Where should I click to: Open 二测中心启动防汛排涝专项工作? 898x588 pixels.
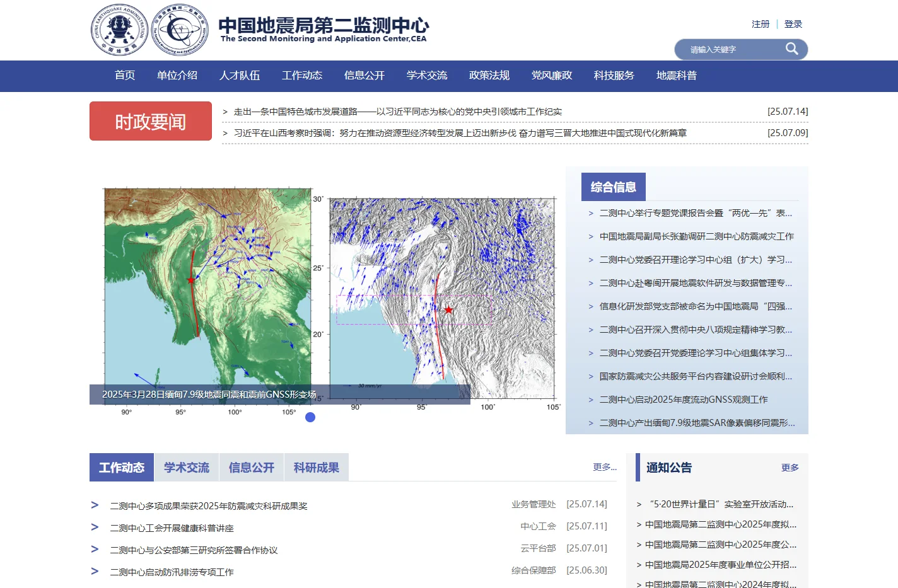172,572
